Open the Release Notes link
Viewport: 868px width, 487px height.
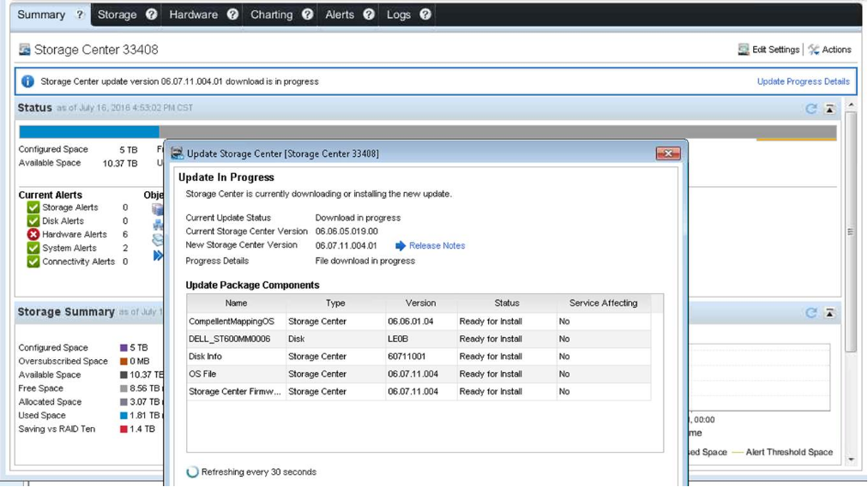[437, 246]
